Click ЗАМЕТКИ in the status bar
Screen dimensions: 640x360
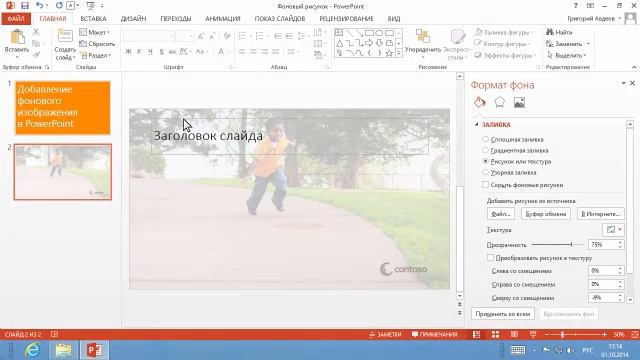point(385,335)
